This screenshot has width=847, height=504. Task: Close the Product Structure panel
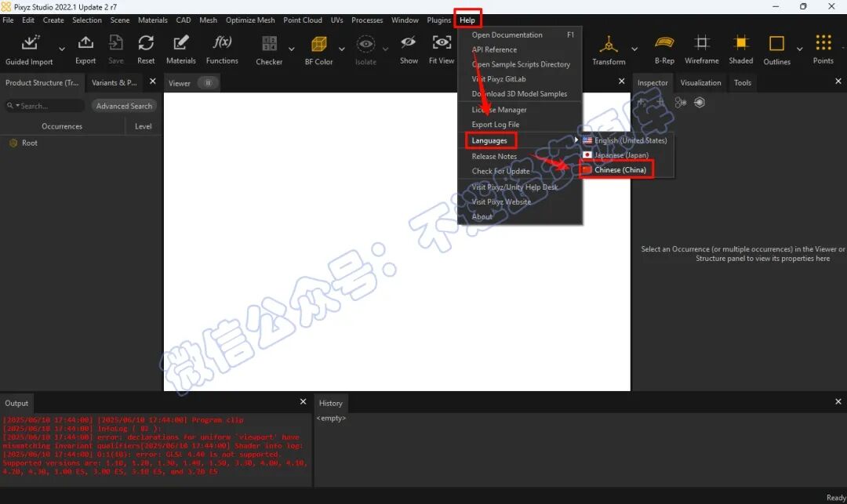tap(153, 82)
